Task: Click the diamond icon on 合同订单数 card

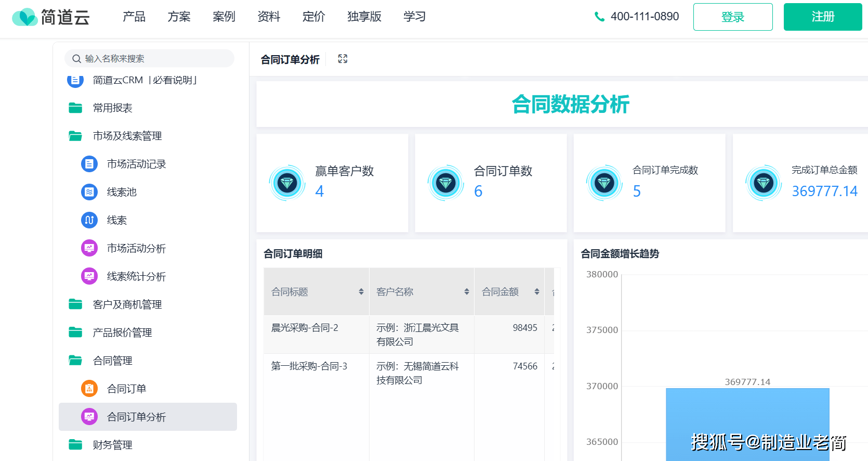Action: 446,183
